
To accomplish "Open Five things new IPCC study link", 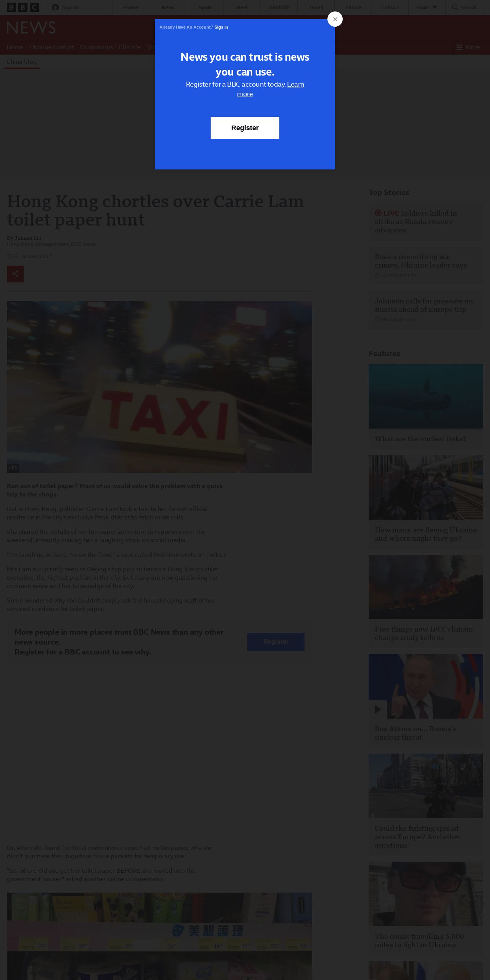I will pyautogui.click(x=424, y=633).
